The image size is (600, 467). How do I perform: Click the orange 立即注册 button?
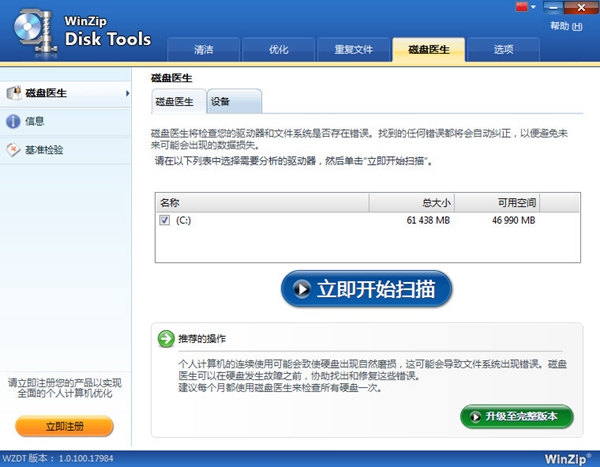(64, 426)
